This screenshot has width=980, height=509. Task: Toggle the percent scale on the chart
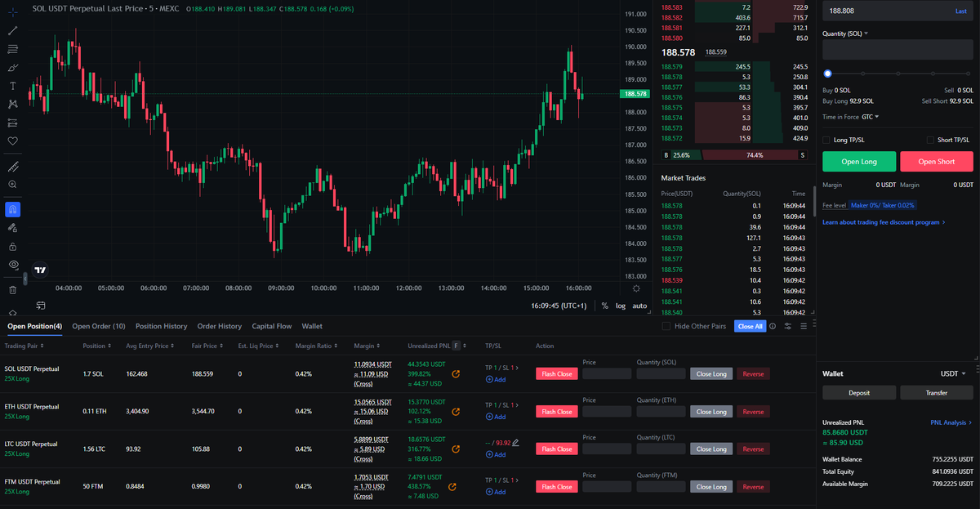(605, 306)
